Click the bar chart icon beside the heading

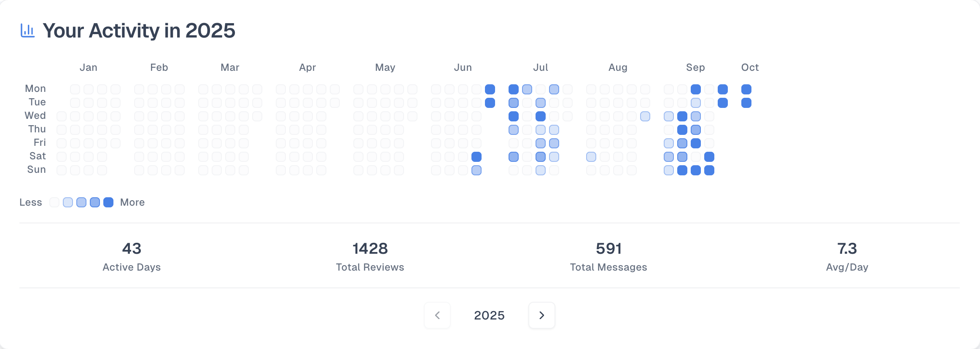pyautogui.click(x=28, y=30)
